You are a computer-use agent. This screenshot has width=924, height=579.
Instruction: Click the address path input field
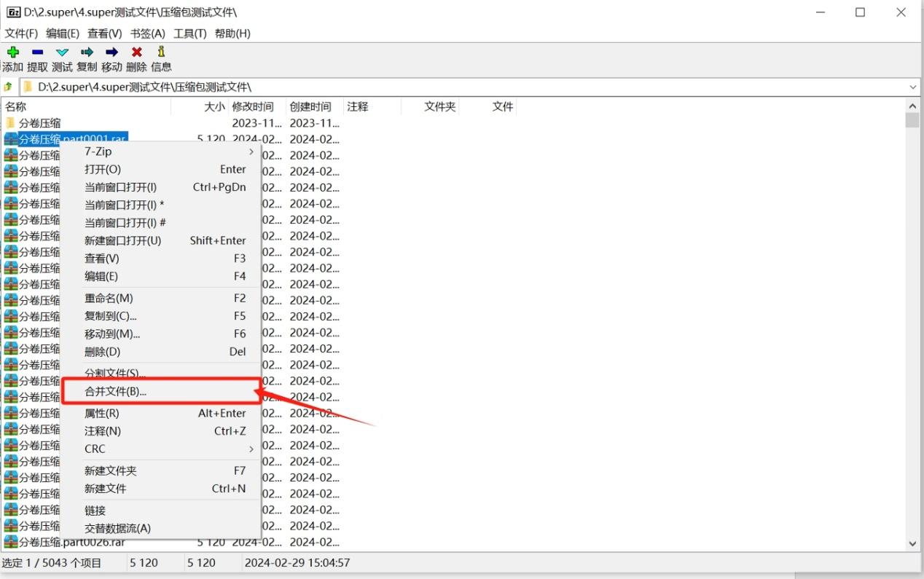[x=470, y=87]
